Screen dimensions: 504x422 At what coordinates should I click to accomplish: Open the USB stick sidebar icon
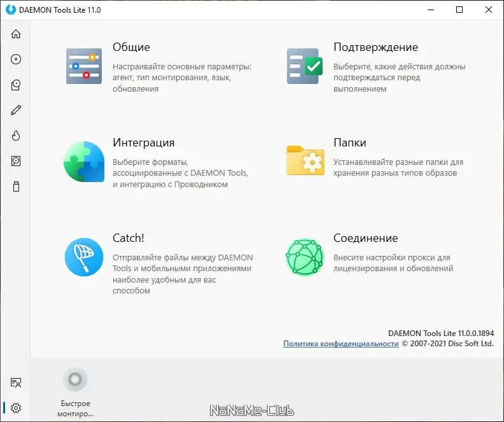pyautogui.click(x=16, y=186)
